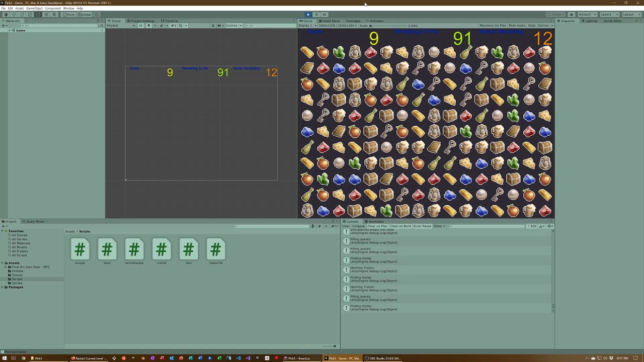
Task: Toggle Collapse in the Console
Action: tap(358, 226)
